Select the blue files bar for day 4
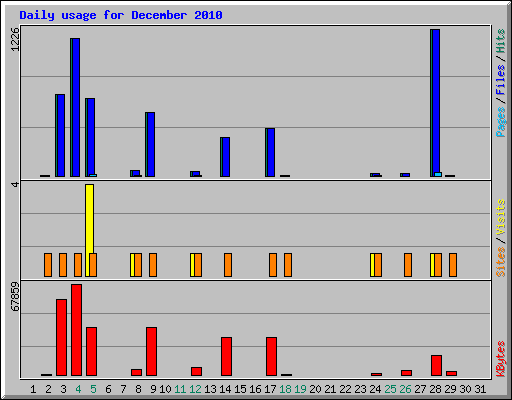The image size is (512, 400). tap(76, 107)
